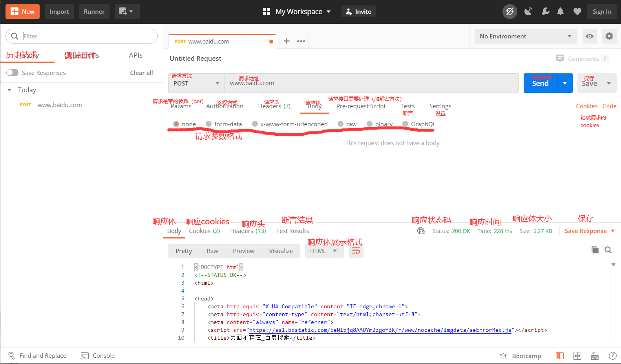Screen dimensions: 621x364
Task: Open the notifications bell icon
Action: click(561, 11)
